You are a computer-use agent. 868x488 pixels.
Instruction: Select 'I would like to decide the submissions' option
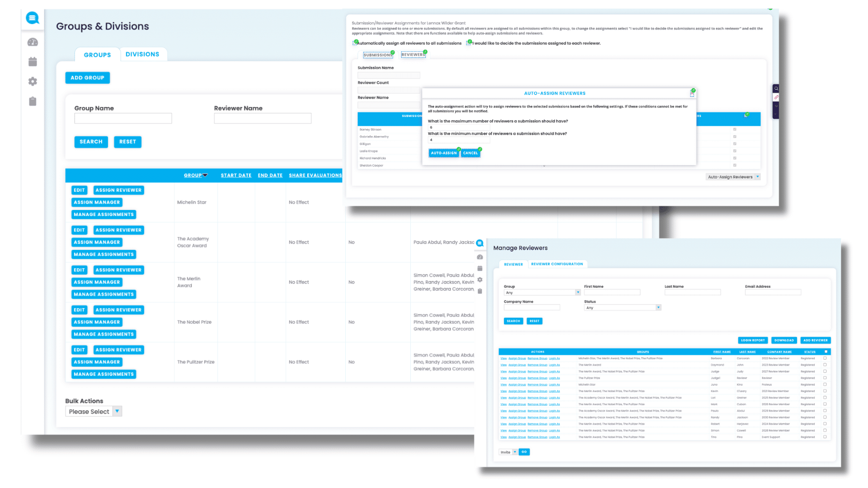[x=469, y=43]
